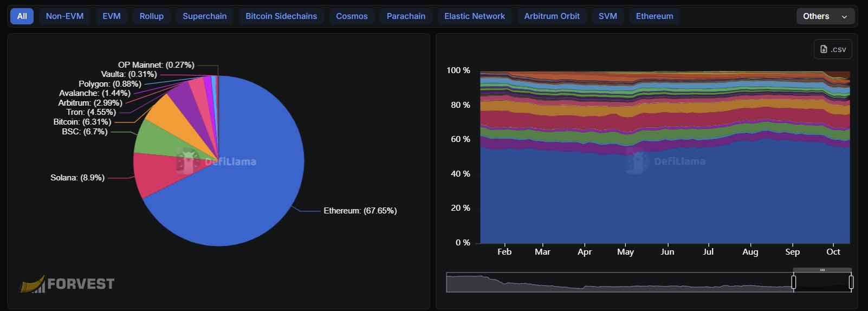868x311 pixels.
Task: Filter chains by SVM
Action: 607,16
